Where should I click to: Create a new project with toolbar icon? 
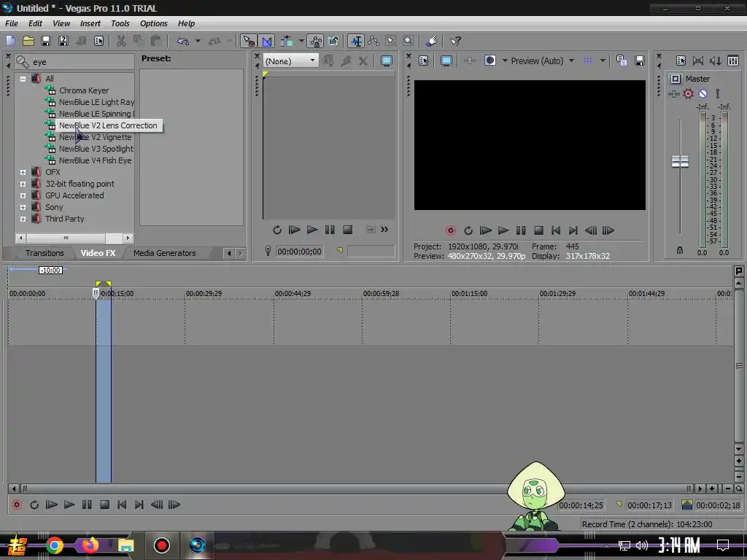pyautogui.click(x=10, y=41)
